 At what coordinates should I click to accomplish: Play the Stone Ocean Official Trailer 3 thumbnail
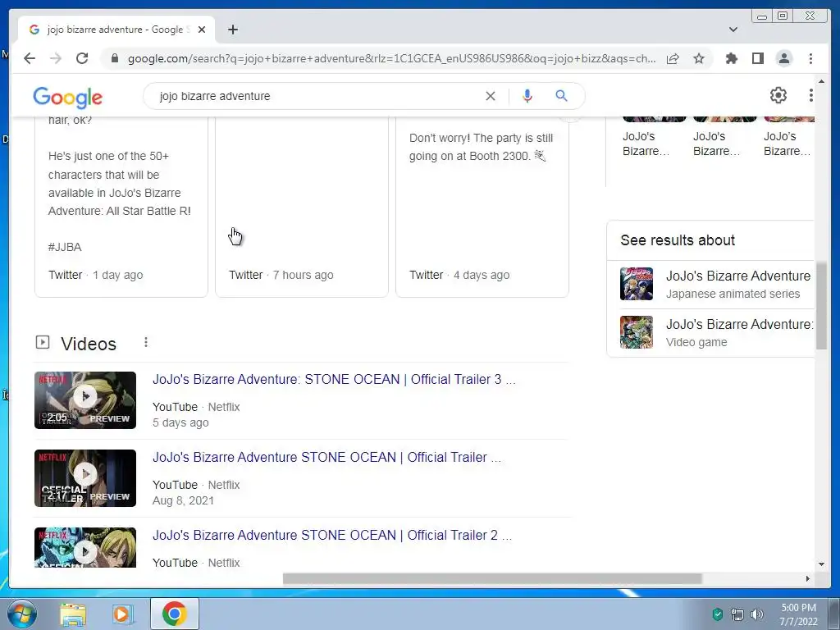pos(85,400)
